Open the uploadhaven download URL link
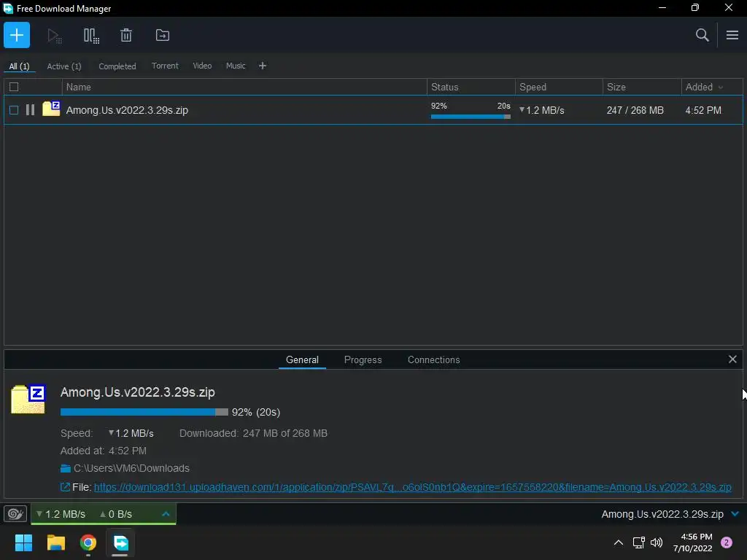The width and height of the screenshot is (747, 560). pos(413,487)
